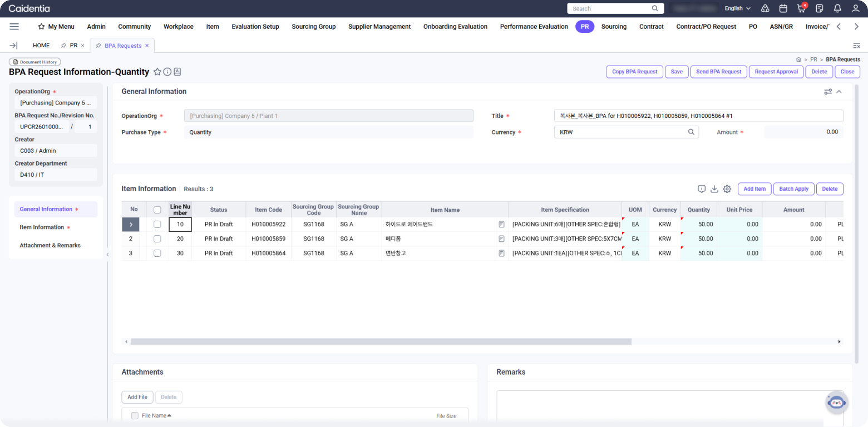Screen dimensions: 868x427
Task: Collapse the General Information section
Action: pyautogui.click(x=839, y=92)
